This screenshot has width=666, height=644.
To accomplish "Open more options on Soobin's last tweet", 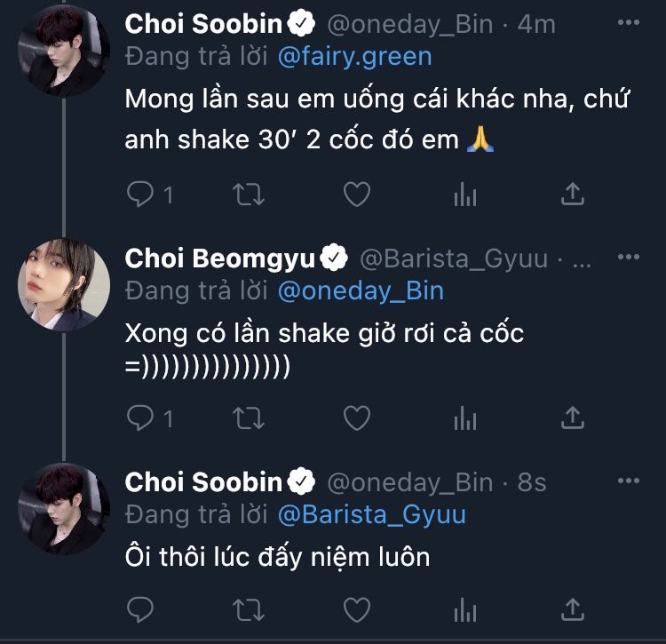I will (628, 481).
